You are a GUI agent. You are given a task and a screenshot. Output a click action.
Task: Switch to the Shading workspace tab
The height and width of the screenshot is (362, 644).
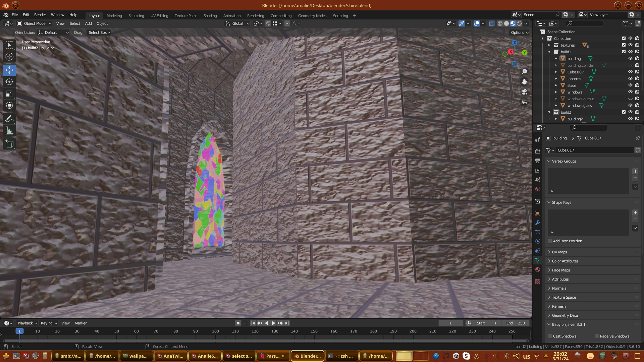point(210,16)
